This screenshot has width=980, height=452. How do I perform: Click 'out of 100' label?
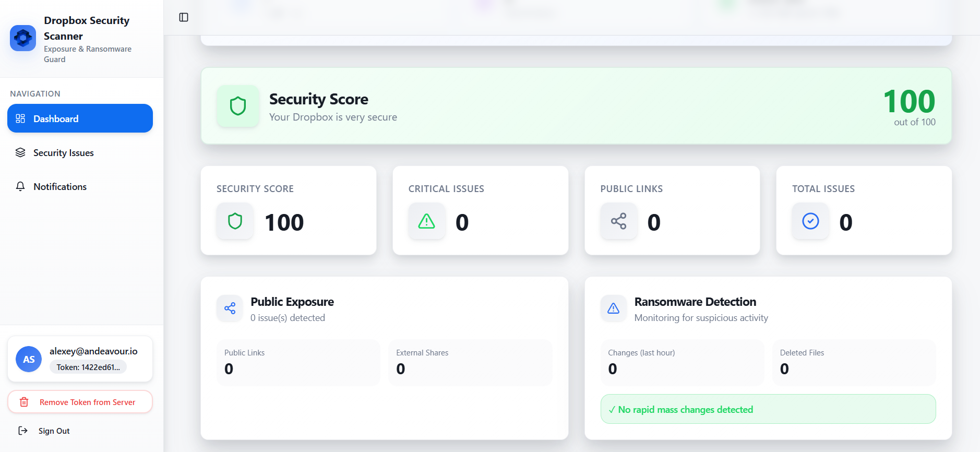point(915,122)
